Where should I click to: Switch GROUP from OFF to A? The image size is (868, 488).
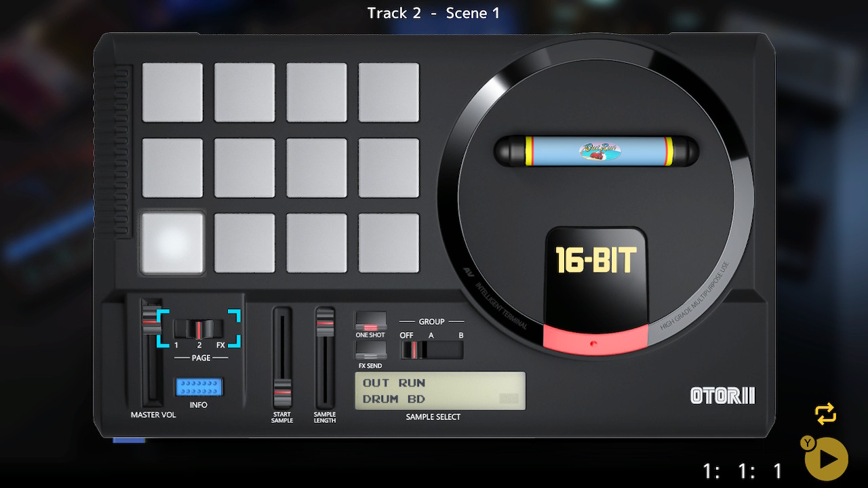click(x=431, y=350)
